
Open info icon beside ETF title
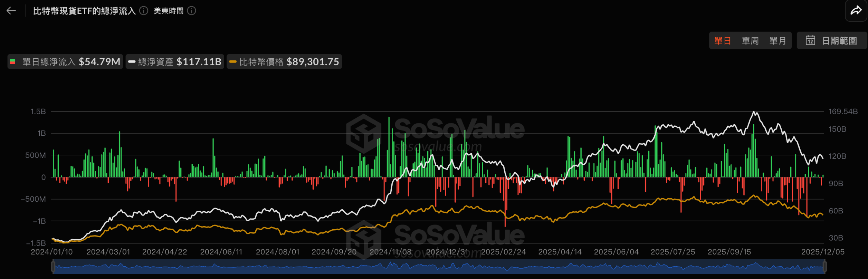click(144, 11)
